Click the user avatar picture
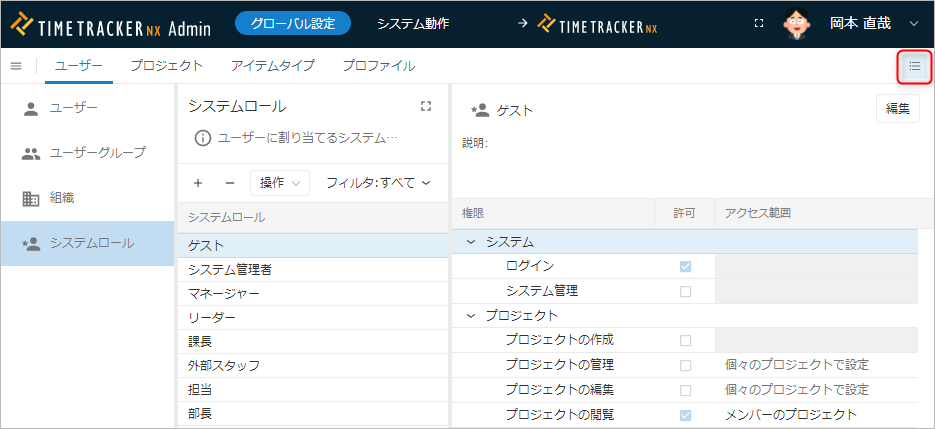 click(x=796, y=23)
